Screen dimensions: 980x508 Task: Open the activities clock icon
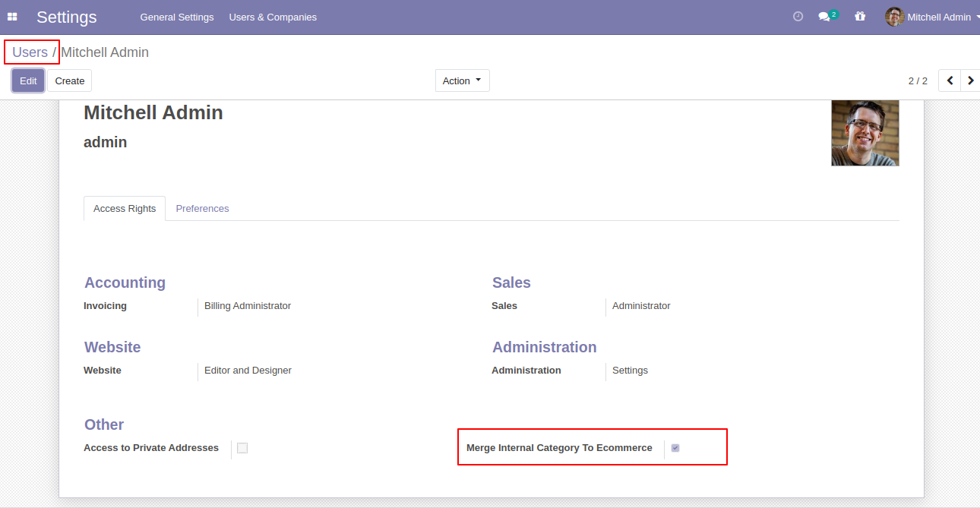coord(798,17)
